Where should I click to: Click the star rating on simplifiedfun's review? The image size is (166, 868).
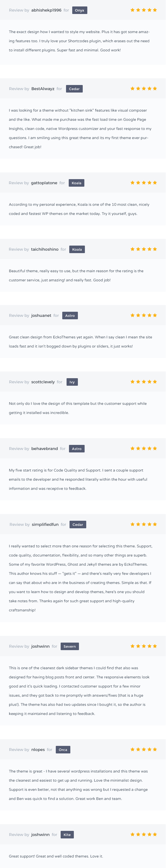[144, 524]
